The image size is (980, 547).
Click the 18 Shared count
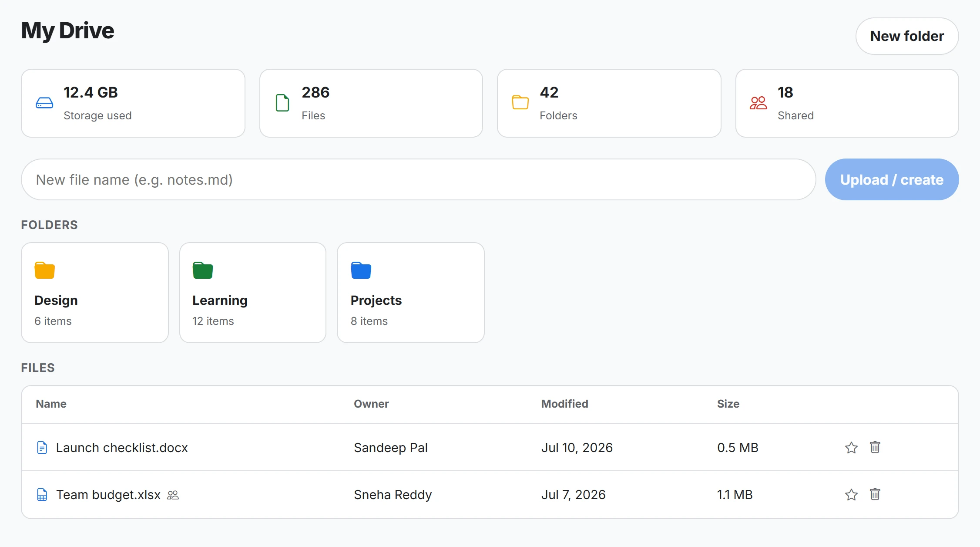[x=785, y=92]
